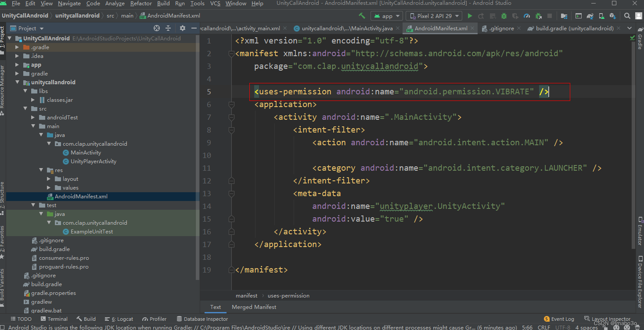
Task: Click the Stop square icon
Action: [549, 16]
